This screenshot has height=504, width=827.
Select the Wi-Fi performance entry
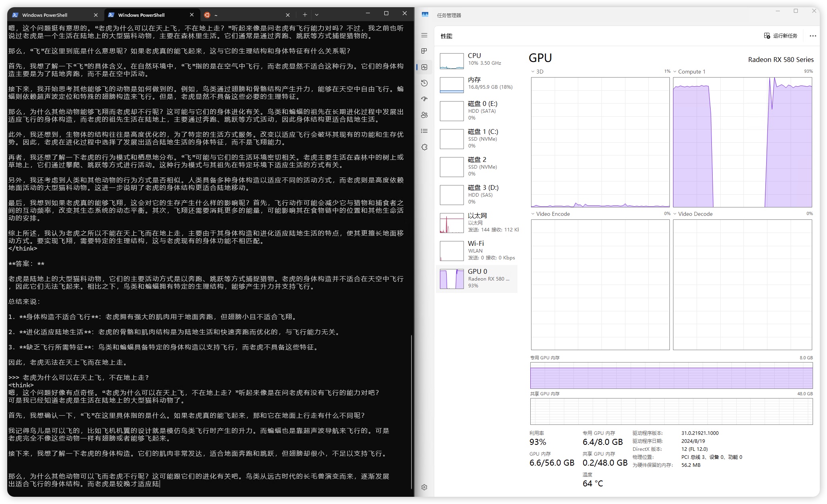(x=476, y=250)
